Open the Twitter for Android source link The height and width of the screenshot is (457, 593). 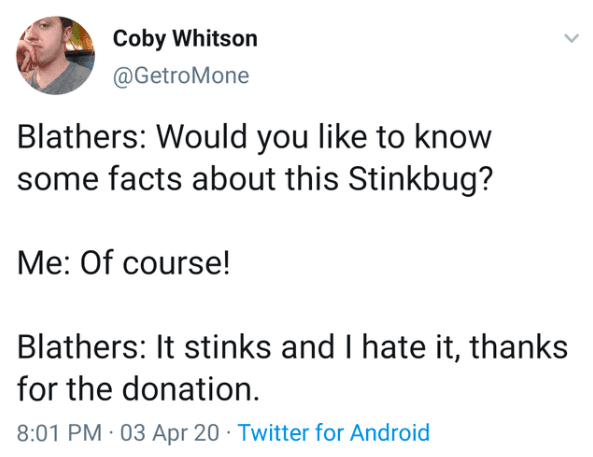point(334,432)
